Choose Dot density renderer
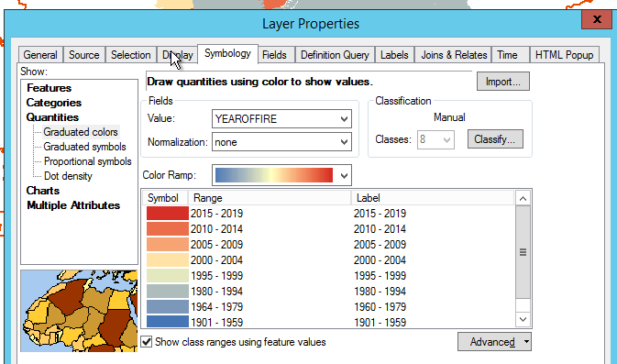The width and height of the screenshot is (617, 364). [68, 176]
